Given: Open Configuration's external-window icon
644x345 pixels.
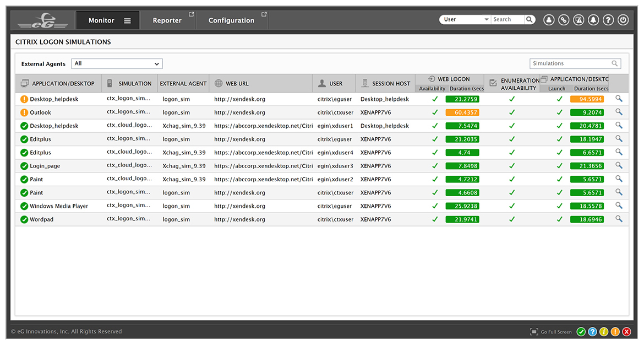Looking at the screenshot, I should point(264,14).
